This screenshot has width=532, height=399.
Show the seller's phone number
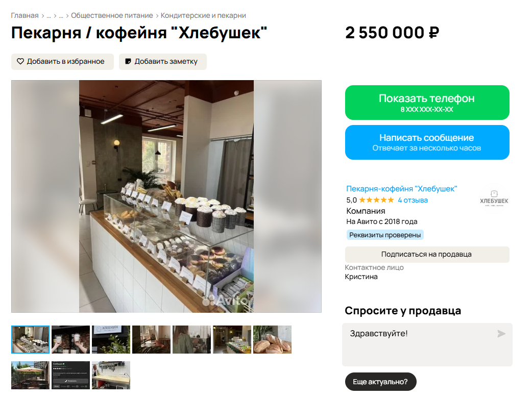click(x=427, y=103)
